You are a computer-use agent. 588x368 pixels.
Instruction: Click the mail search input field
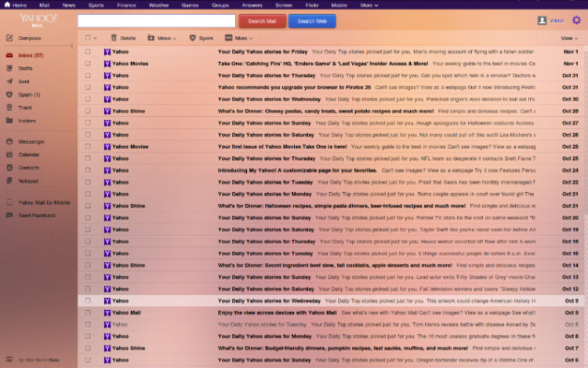click(157, 21)
